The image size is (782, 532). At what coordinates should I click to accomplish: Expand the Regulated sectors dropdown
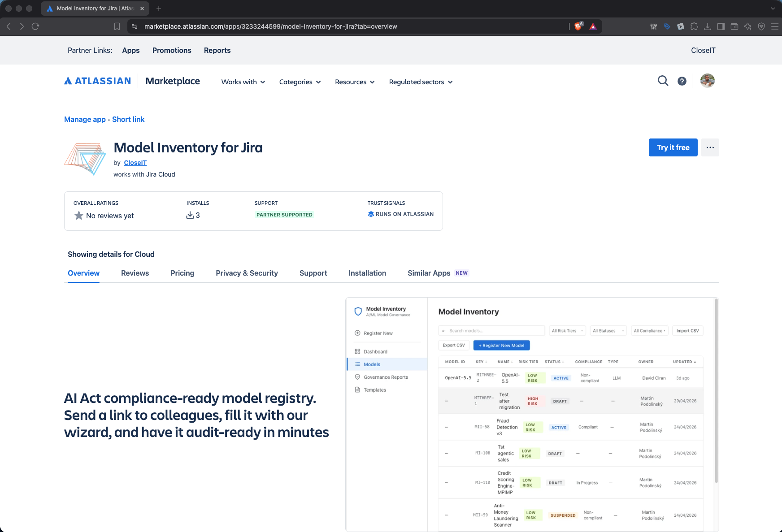click(x=421, y=82)
